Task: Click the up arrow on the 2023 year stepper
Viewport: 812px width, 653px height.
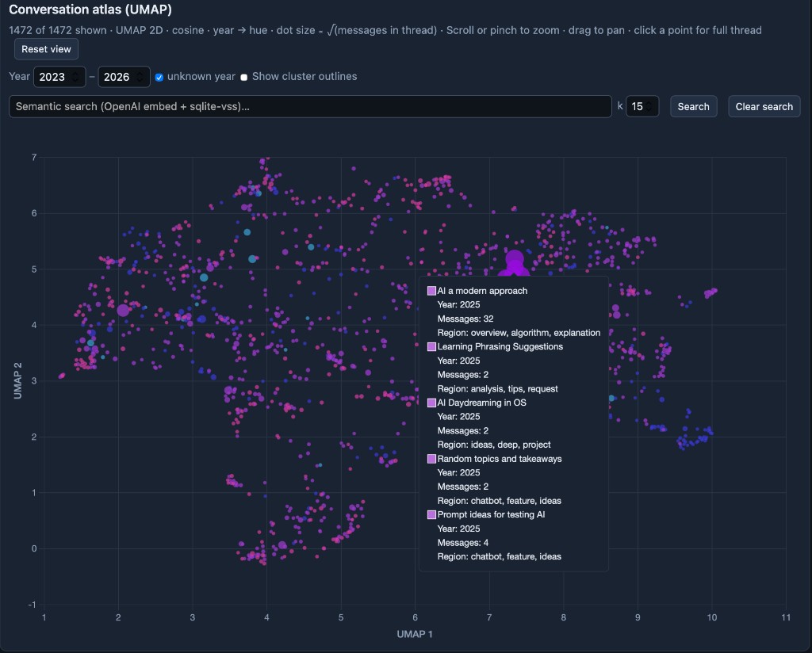Action: point(75,73)
